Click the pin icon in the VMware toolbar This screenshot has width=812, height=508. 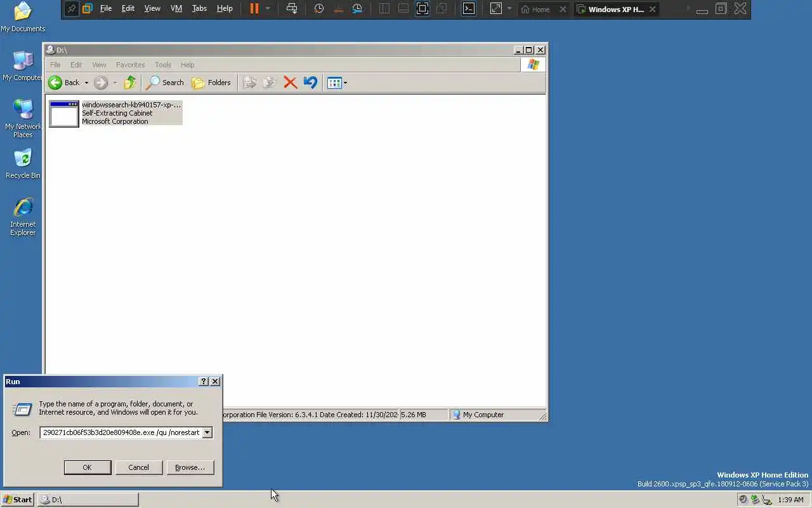(x=72, y=9)
